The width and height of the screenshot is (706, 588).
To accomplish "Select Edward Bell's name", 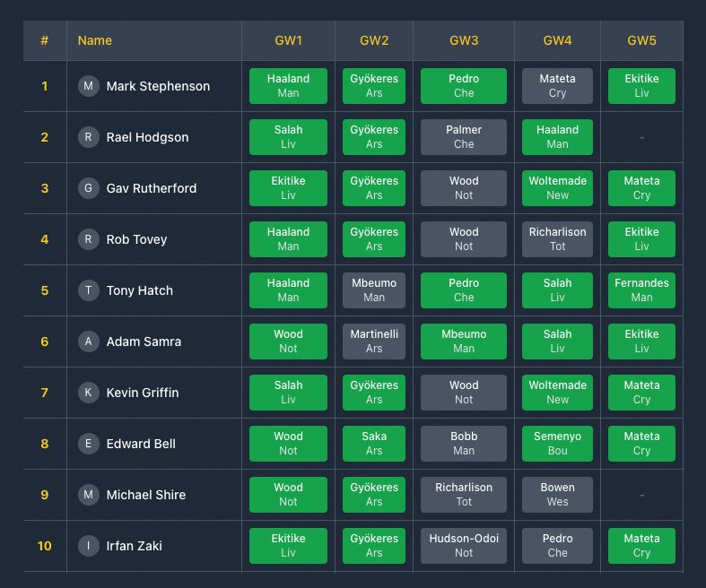I will [141, 444].
